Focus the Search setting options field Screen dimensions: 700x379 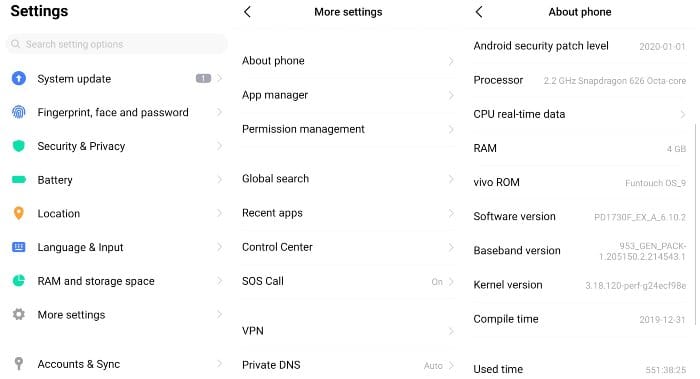point(117,44)
